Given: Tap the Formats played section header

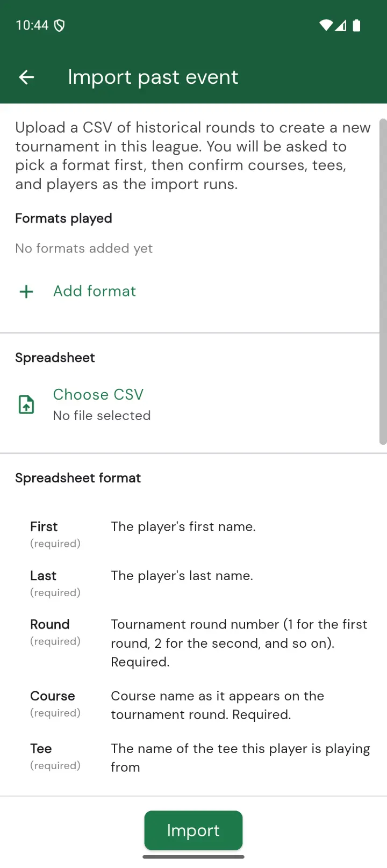Looking at the screenshot, I should click(x=63, y=218).
